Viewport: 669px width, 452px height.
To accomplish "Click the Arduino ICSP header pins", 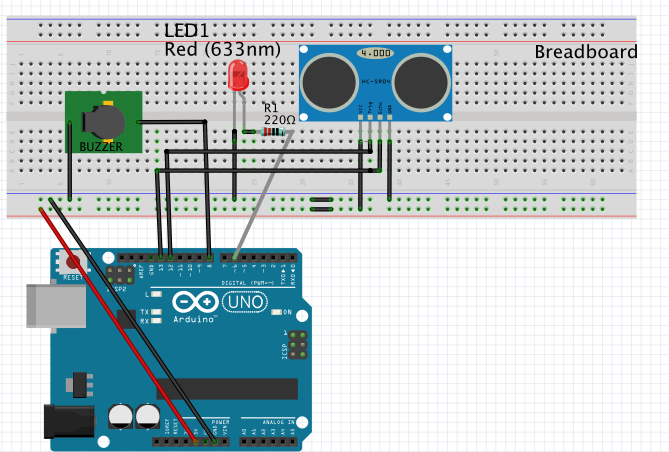I will (x=298, y=345).
